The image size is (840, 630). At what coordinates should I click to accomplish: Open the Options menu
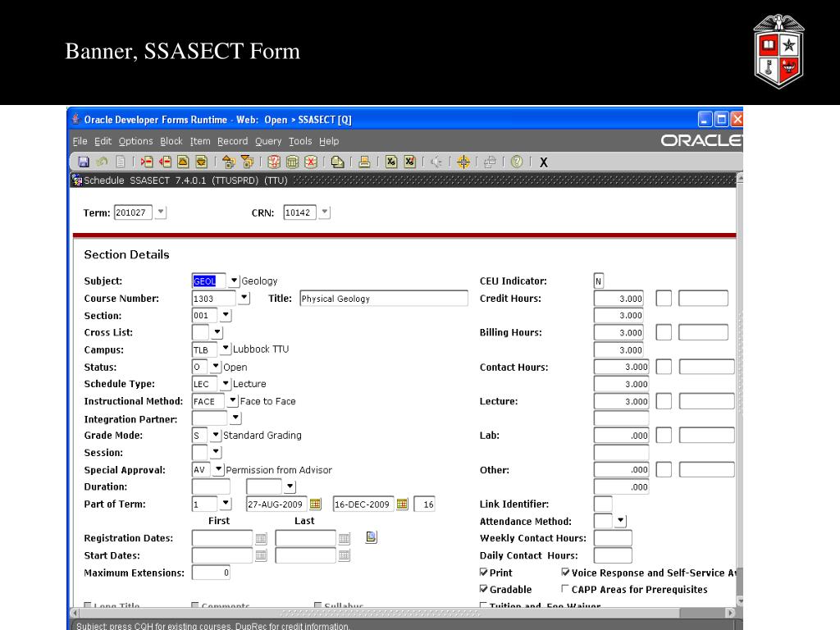pos(135,141)
